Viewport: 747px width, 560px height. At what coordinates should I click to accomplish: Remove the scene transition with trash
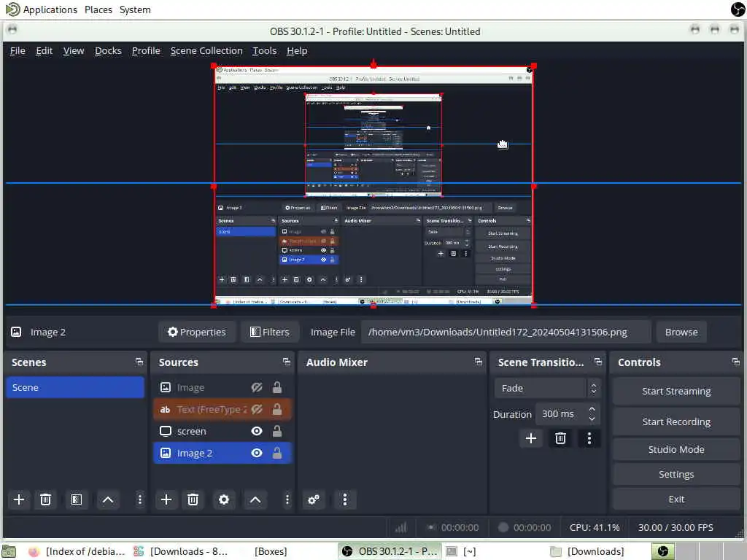click(x=560, y=438)
